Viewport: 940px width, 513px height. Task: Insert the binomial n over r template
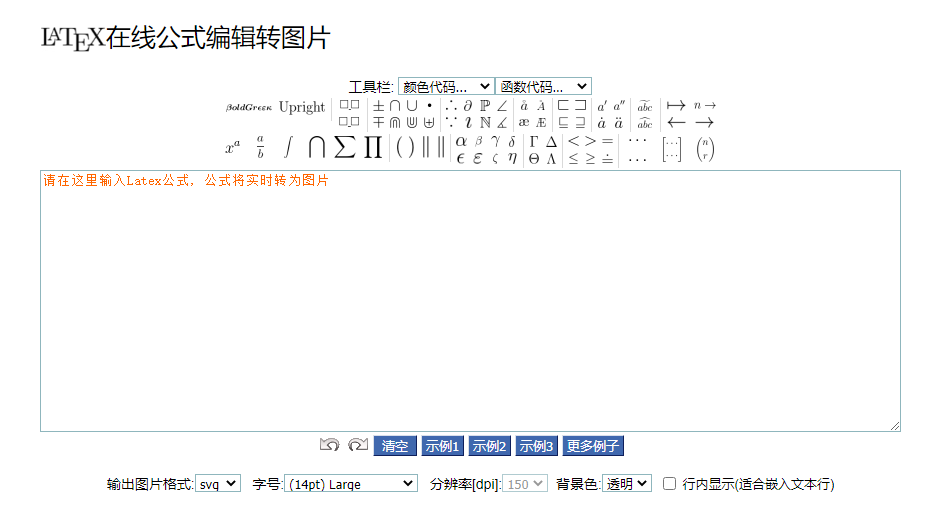[706, 149]
